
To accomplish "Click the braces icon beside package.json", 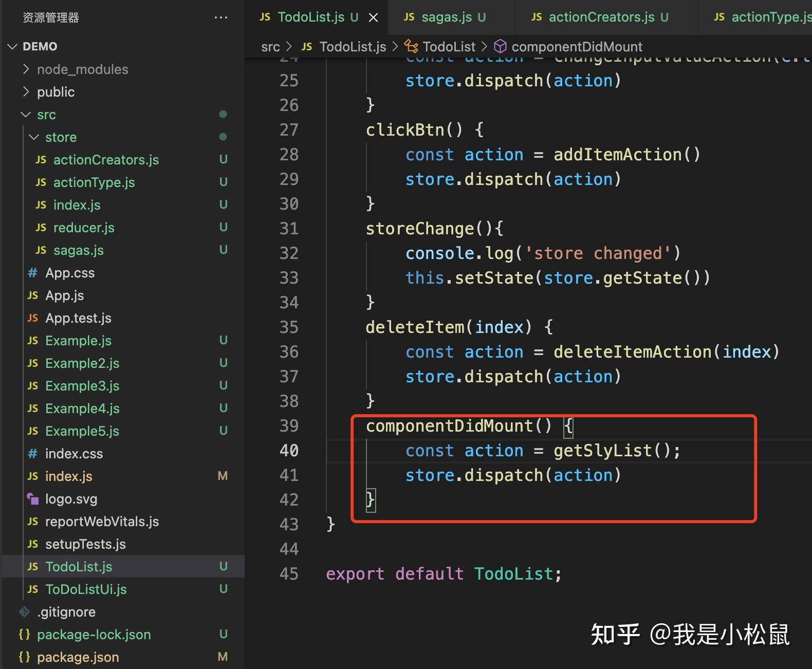I will pos(24,657).
